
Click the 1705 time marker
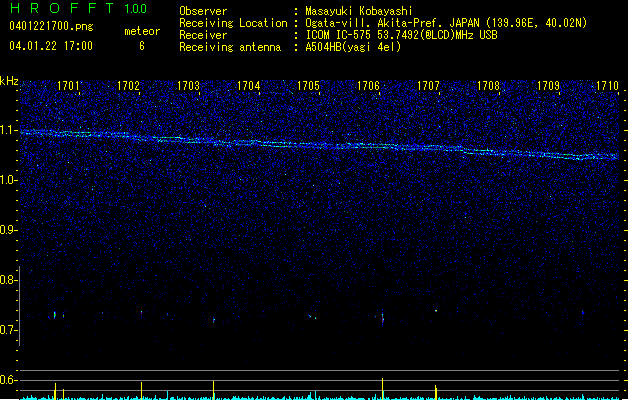[x=308, y=87]
